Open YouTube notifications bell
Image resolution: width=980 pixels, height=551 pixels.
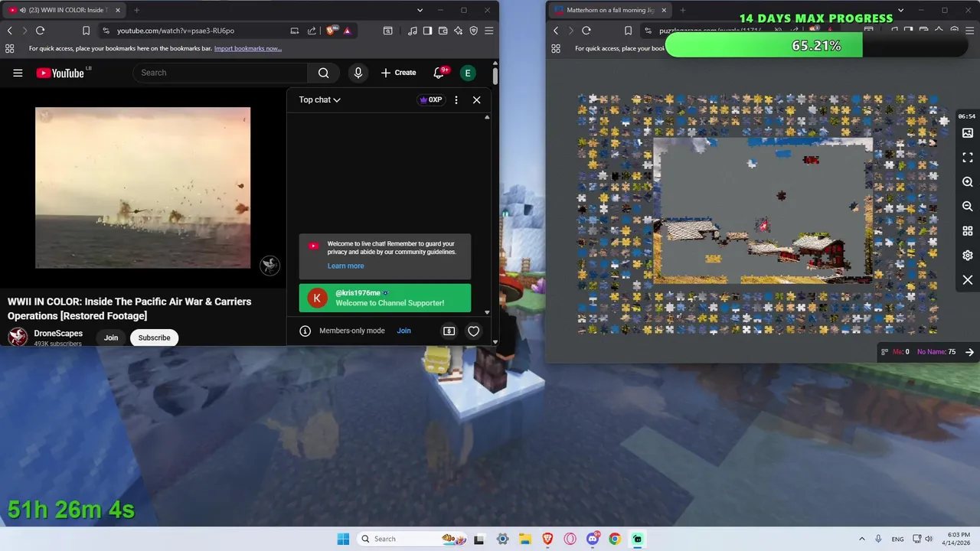coord(439,73)
